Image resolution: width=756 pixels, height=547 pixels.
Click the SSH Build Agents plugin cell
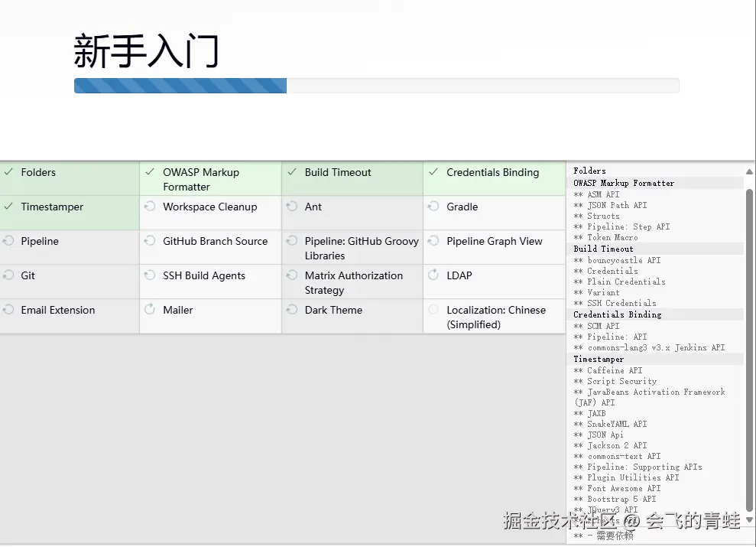pos(210,282)
